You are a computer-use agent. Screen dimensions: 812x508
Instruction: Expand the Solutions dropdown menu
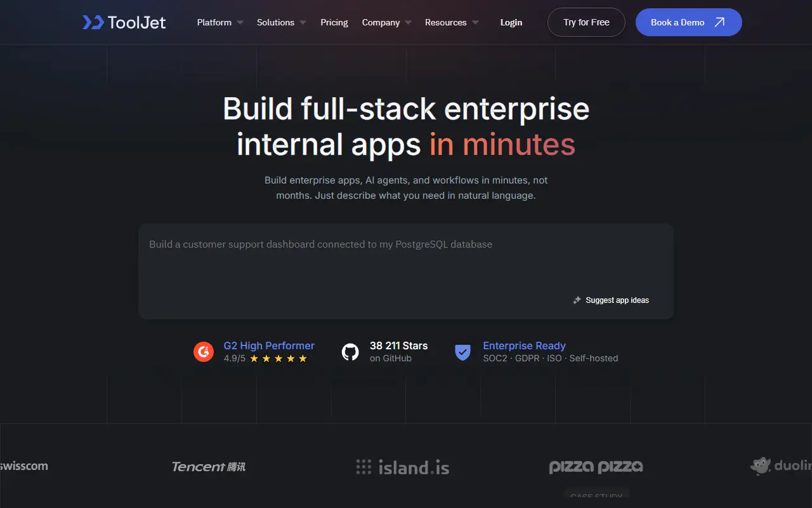click(x=282, y=22)
